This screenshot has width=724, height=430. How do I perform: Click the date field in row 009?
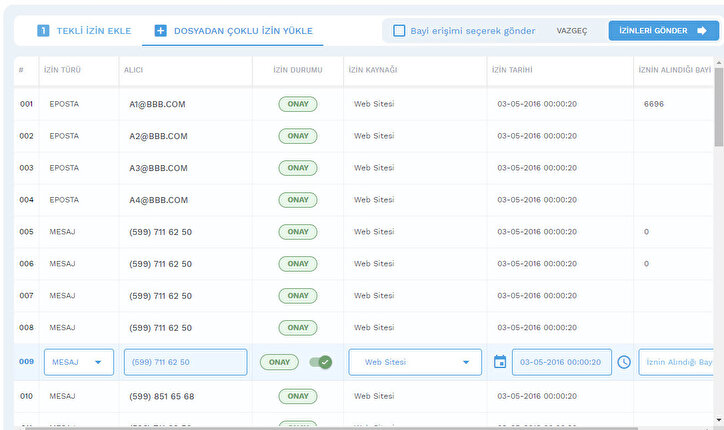[x=561, y=362]
